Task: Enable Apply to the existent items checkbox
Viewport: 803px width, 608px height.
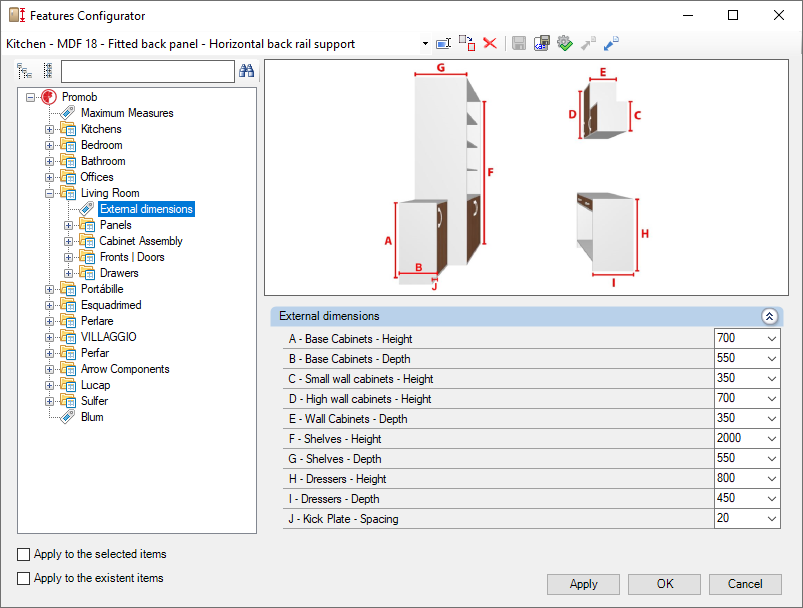Action: click(24, 578)
